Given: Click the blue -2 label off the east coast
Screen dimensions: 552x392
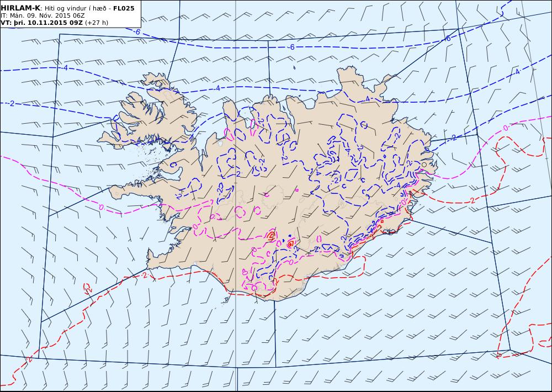Looking at the screenshot, I should (x=453, y=137).
